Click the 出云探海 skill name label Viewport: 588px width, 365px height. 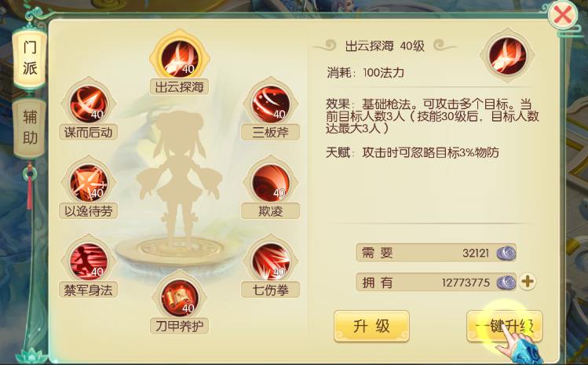179,87
